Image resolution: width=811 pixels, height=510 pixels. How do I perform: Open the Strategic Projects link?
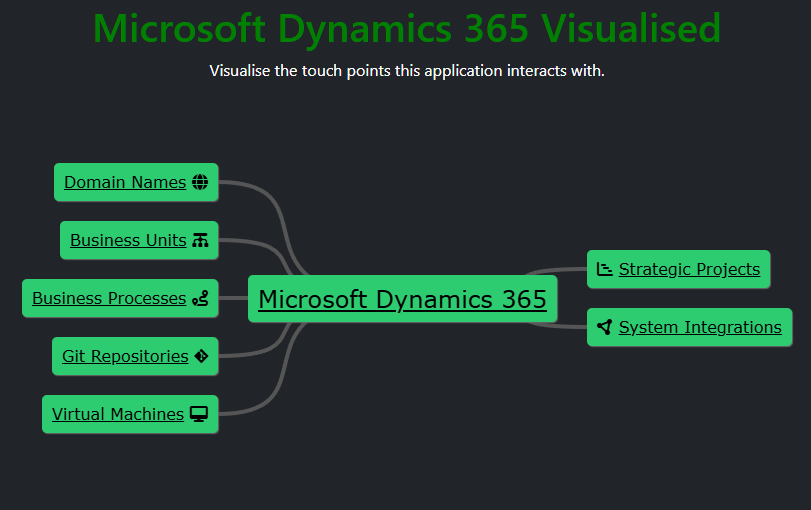coord(689,269)
